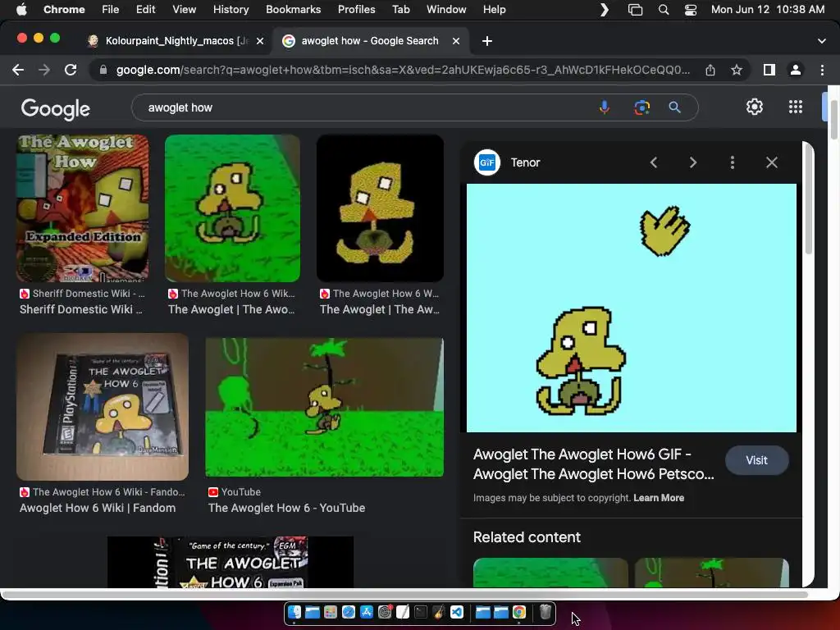Viewport: 840px width, 630px height.
Task: Click the site information lock icon
Action: [103, 70]
